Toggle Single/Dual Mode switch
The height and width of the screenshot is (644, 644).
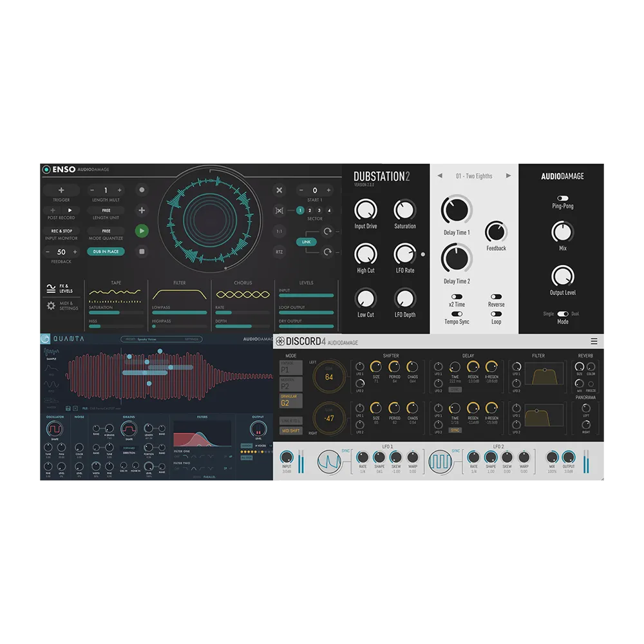pos(563,314)
